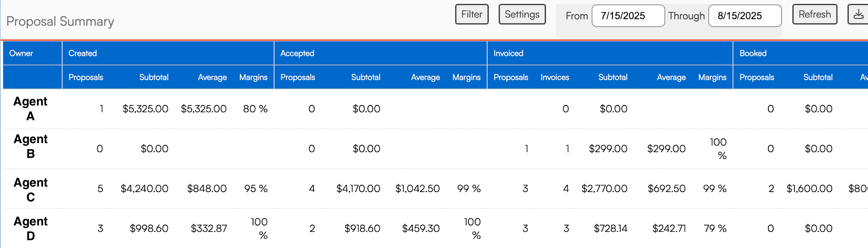Select the Accepted group header
The image size is (868, 248).
pyautogui.click(x=297, y=53)
